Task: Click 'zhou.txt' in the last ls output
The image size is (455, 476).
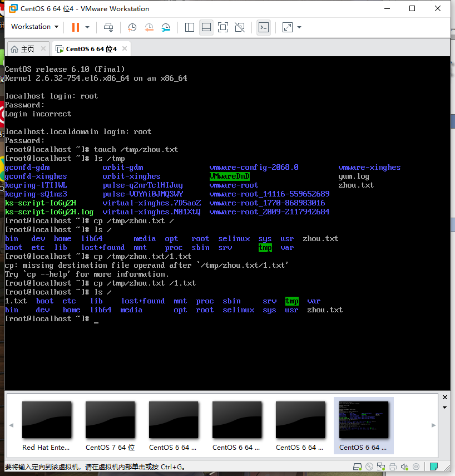Action: click(325, 310)
